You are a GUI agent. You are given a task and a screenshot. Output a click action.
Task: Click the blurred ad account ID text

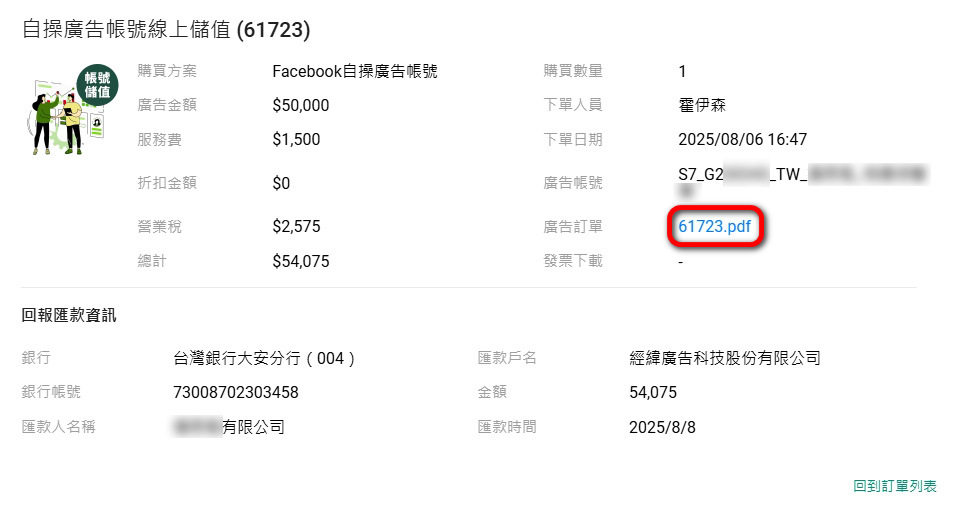click(x=802, y=176)
